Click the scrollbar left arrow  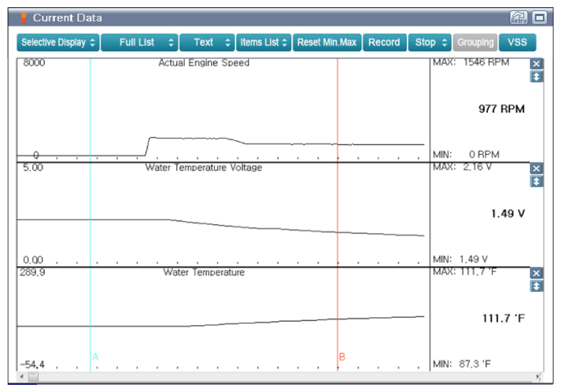click(22, 376)
